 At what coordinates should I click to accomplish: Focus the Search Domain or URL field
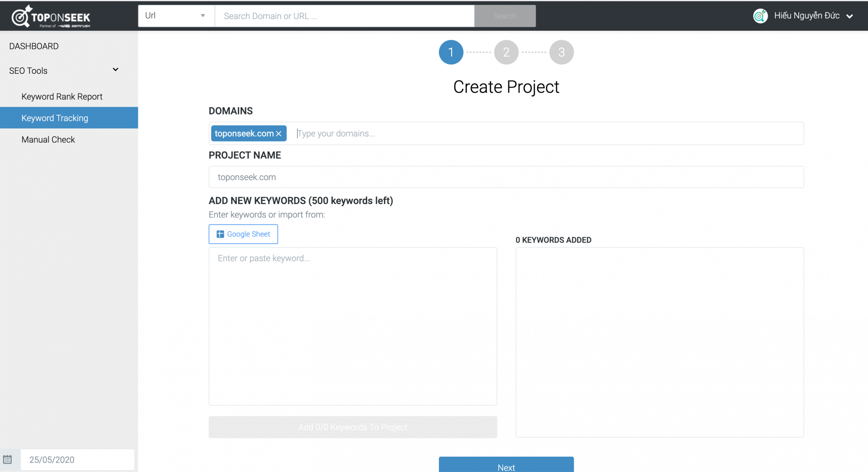coord(344,16)
